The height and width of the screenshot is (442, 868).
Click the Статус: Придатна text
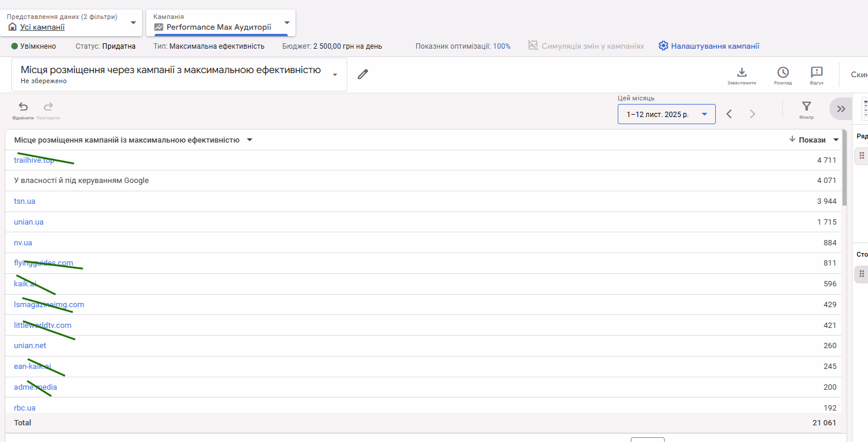tap(105, 46)
